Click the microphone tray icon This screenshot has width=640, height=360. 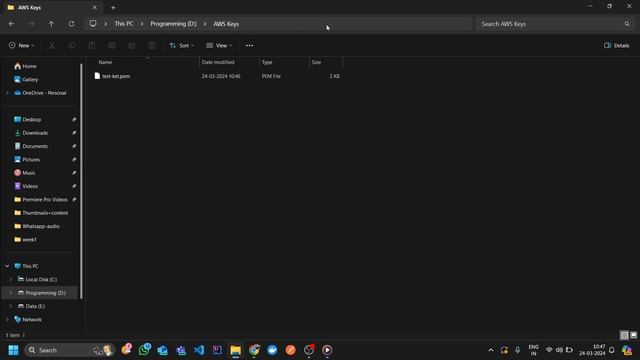518,350
